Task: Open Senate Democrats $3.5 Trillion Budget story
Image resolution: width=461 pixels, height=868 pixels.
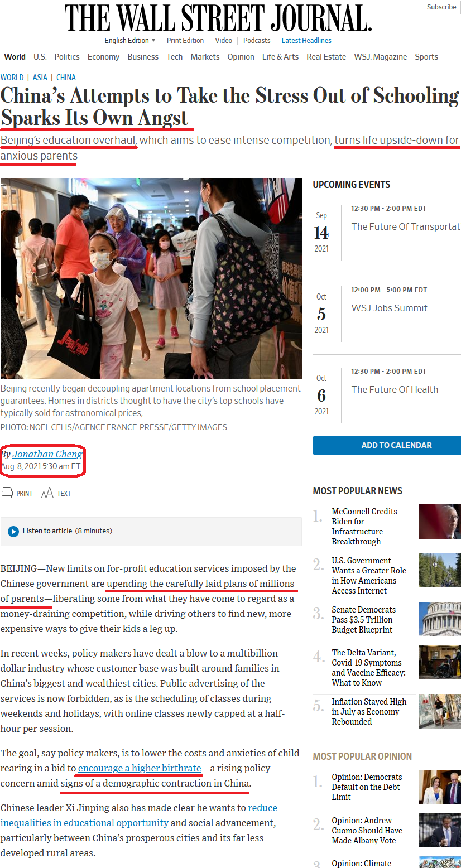Action: 364,620
